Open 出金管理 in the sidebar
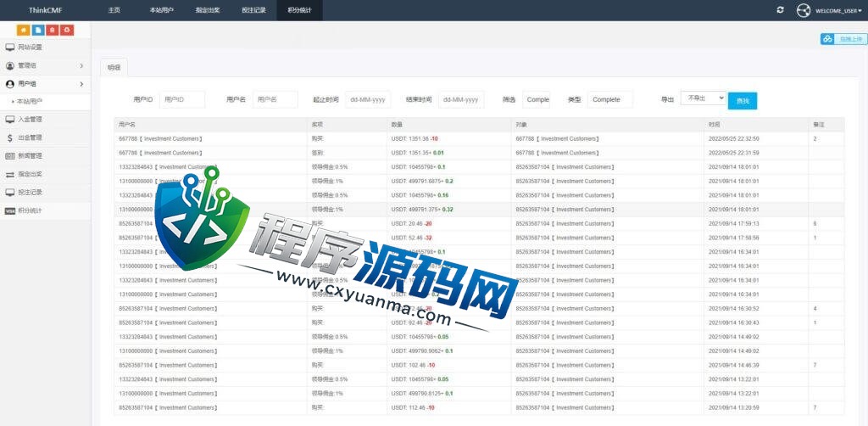The image size is (868, 426). point(46,137)
